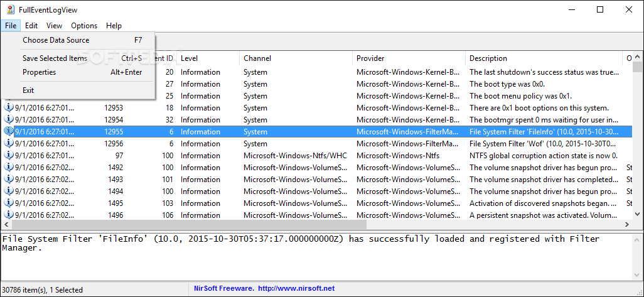The image size is (644, 297).
Task: Click the info icon of record 1496
Action: pyautogui.click(x=9, y=215)
